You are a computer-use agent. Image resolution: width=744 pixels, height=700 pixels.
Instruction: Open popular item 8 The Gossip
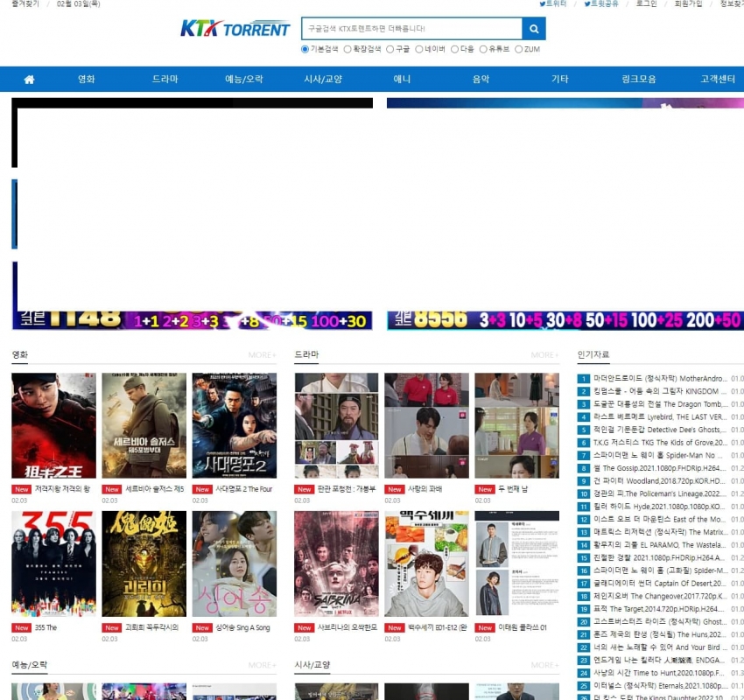click(660, 468)
